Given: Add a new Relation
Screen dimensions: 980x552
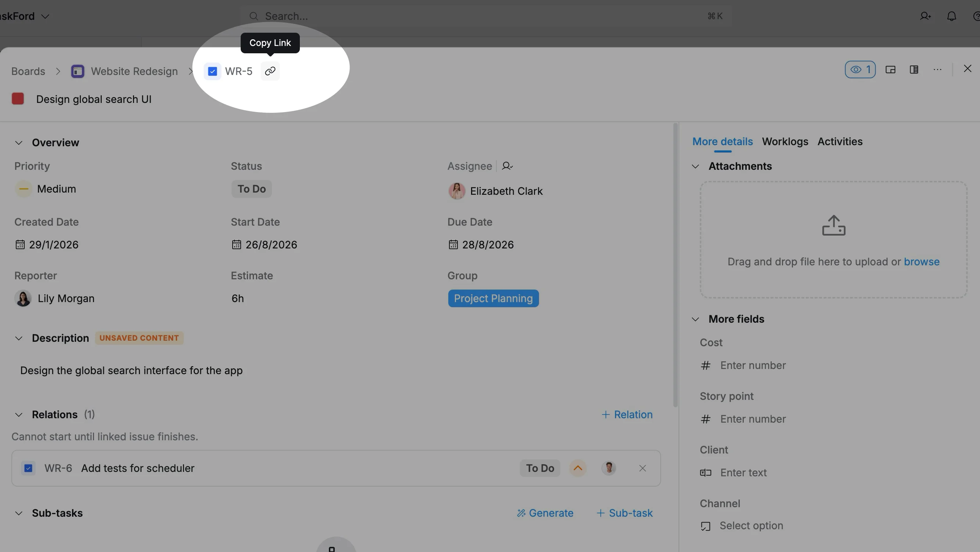Looking at the screenshot, I should click(627, 414).
